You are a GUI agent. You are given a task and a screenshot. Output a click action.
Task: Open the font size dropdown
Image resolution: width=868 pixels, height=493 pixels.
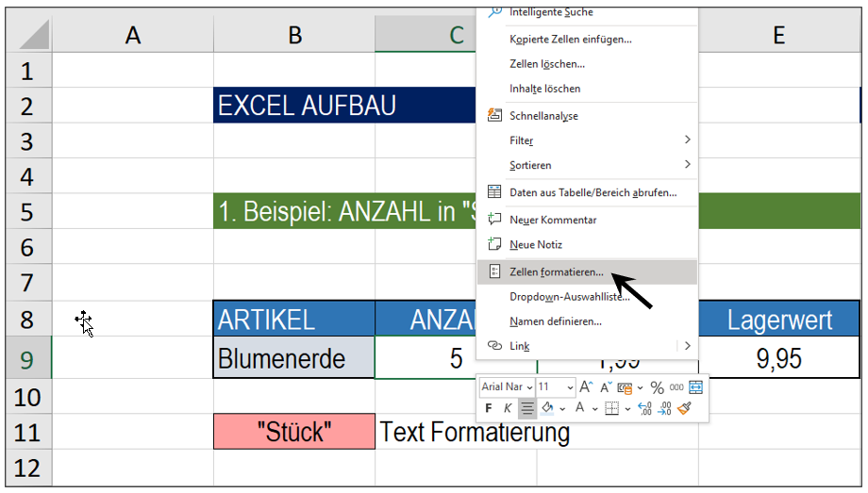pos(570,387)
